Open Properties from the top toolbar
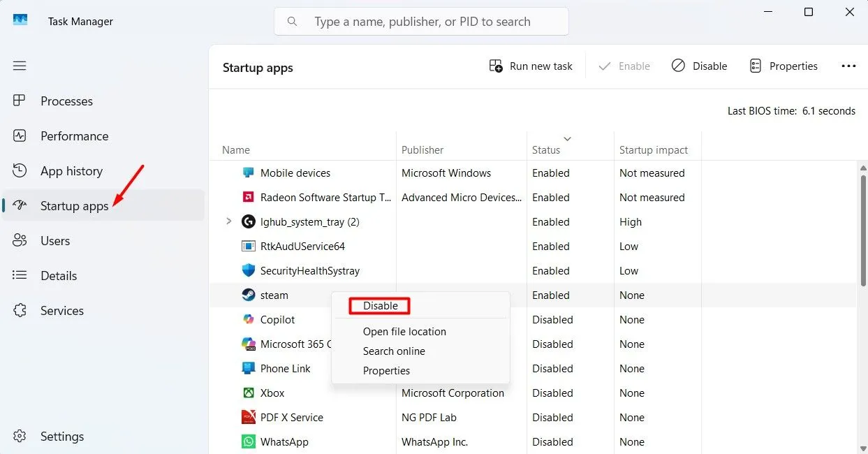This screenshot has height=454, width=868. pos(784,66)
